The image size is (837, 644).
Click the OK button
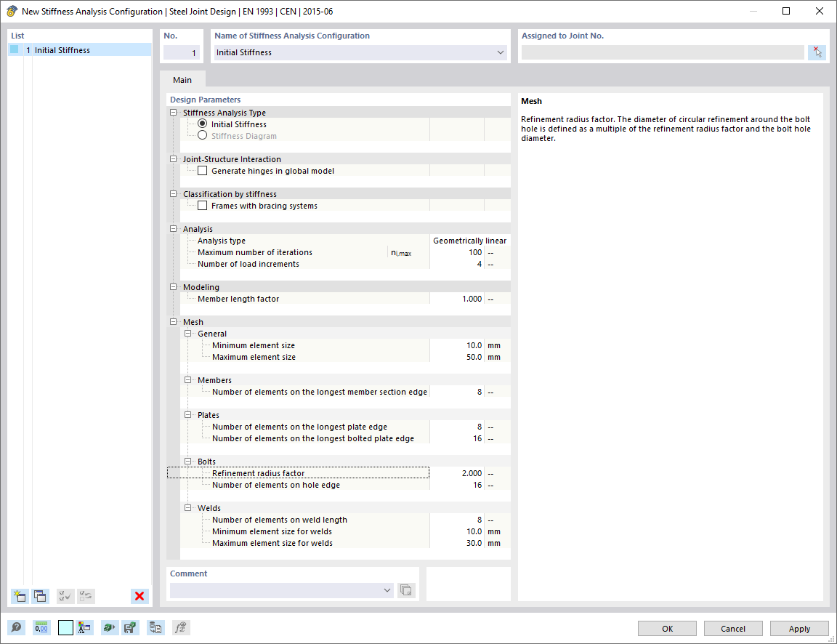[x=667, y=629]
